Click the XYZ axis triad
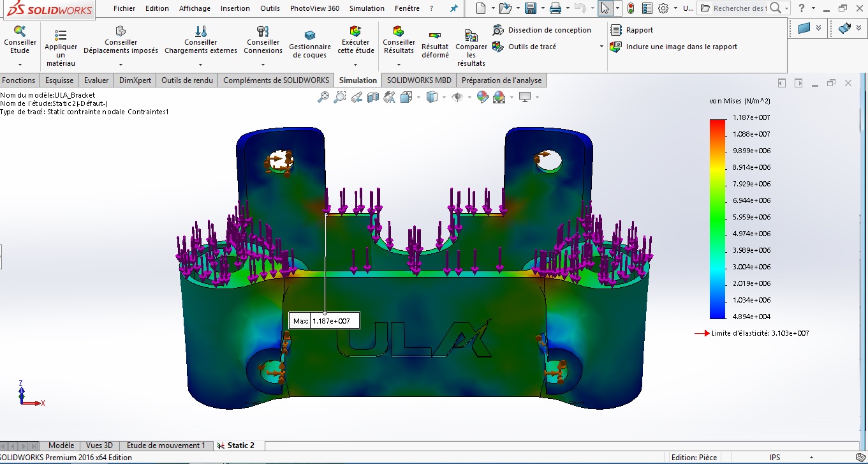868x464 pixels. click(x=29, y=393)
